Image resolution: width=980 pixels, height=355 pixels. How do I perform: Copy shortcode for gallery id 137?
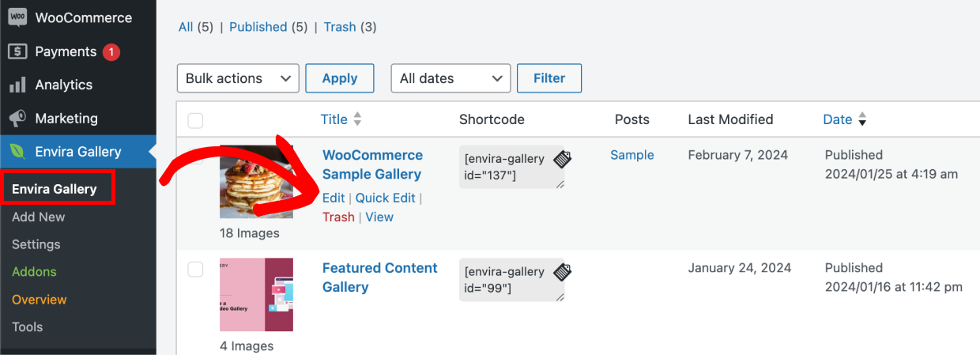point(562,159)
